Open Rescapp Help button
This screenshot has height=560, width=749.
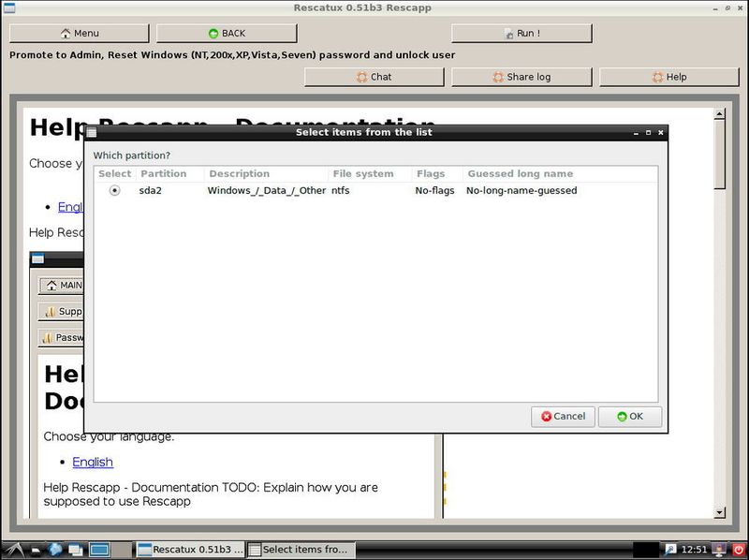(669, 77)
